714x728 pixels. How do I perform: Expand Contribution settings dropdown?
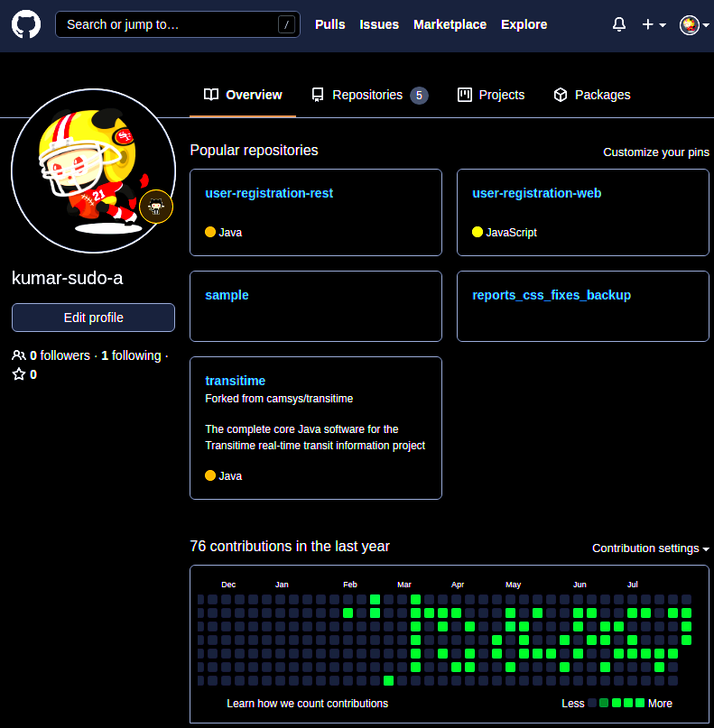pyautogui.click(x=650, y=548)
